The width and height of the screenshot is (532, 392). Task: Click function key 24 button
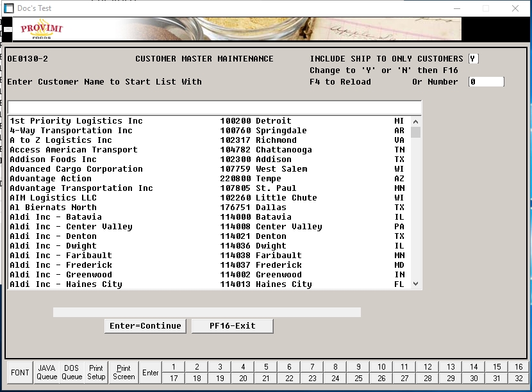[x=335, y=378]
